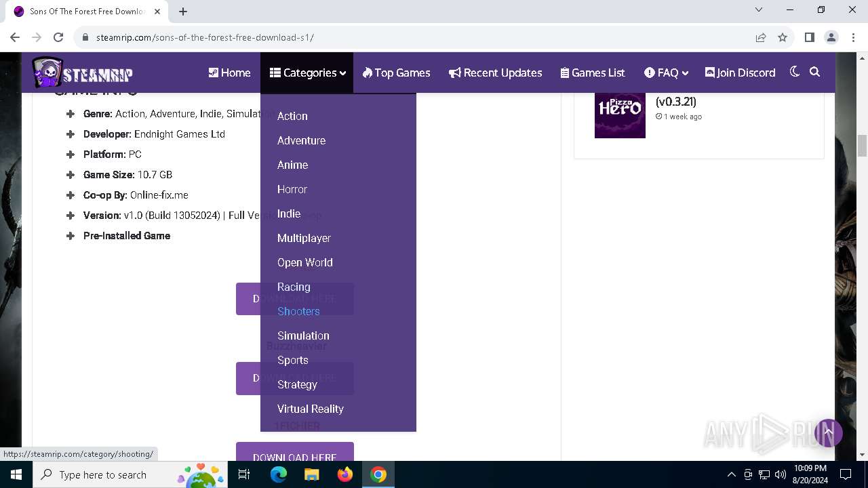Select Virtual Reality category
This screenshot has height=488, width=868.
point(310,409)
